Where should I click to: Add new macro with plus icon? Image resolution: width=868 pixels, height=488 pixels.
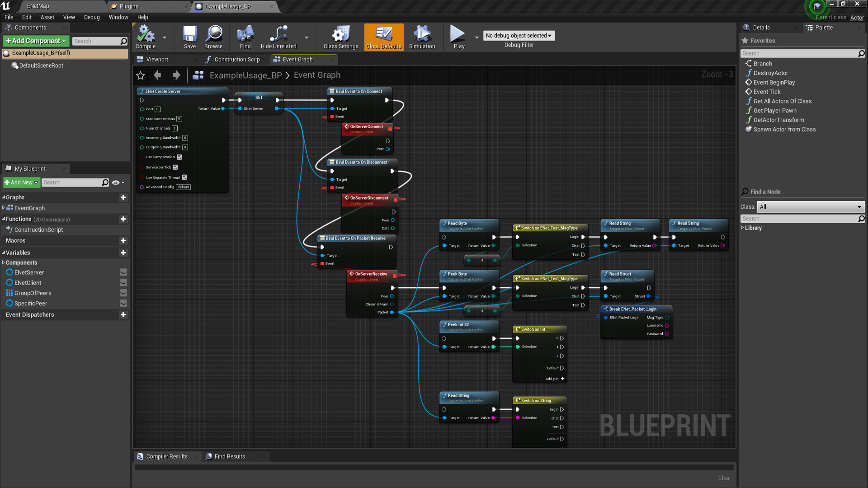point(123,241)
